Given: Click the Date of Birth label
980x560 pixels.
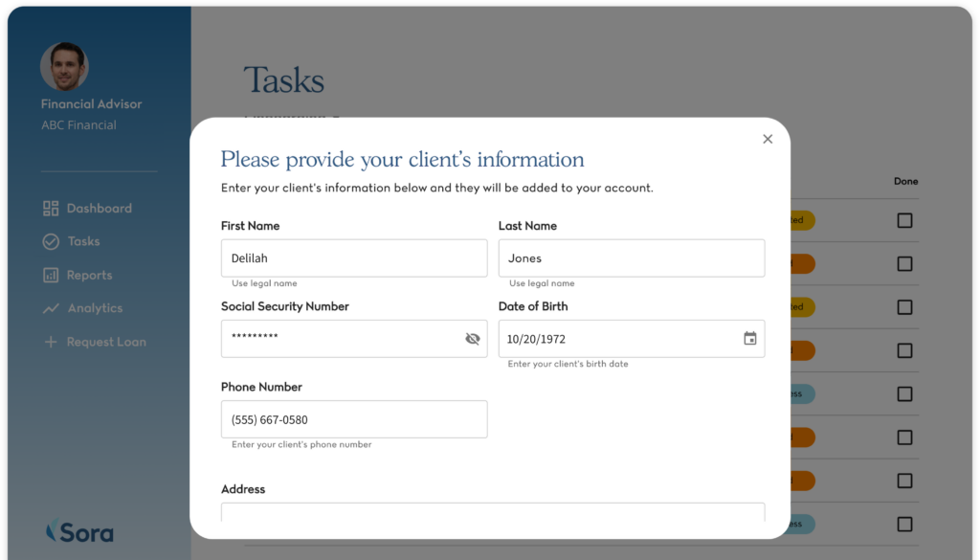Looking at the screenshot, I should [x=533, y=306].
